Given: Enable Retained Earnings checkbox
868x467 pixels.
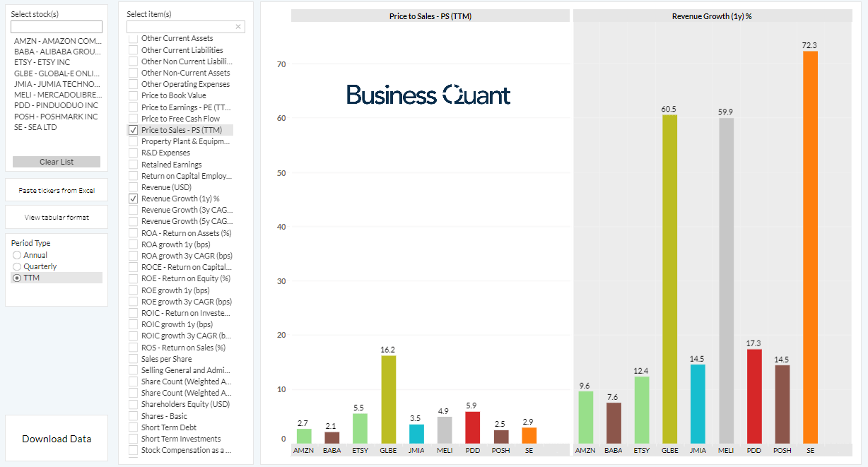Looking at the screenshot, I should [x=134, y=165].
